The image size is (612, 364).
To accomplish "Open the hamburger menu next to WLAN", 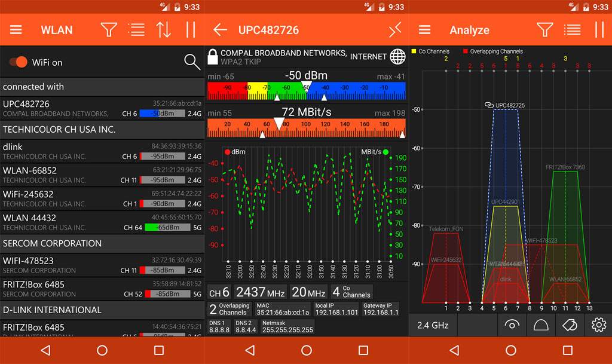I will 16,30.
